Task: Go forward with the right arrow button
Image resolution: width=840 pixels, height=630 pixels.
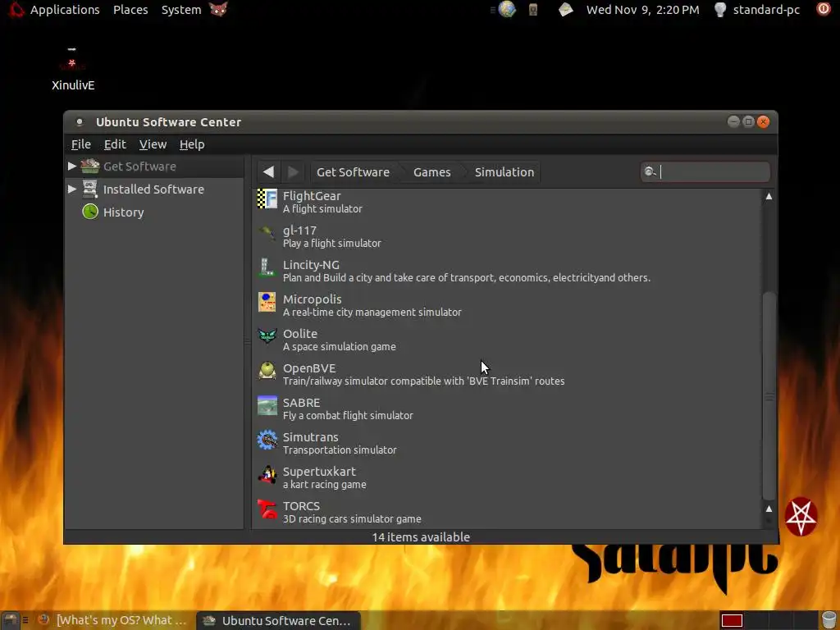Action: tap(293, 172)
